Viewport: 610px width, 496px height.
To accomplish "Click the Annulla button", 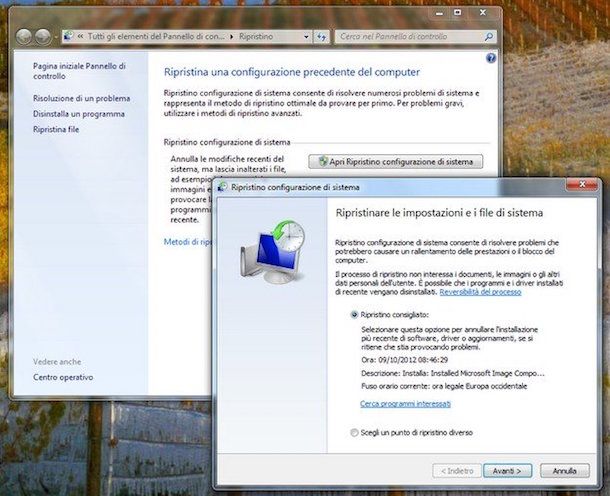I will (x=564, y=471).
